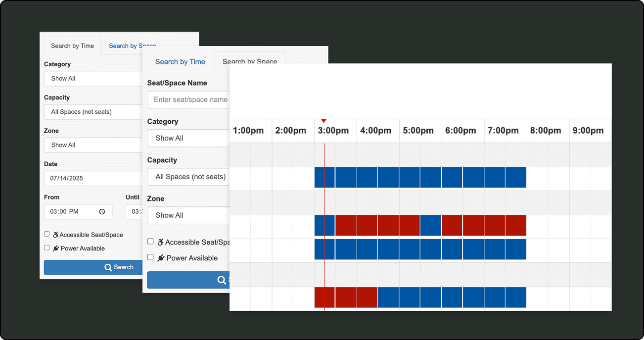
Task: Enable Accessible Seat/Space checkbox in Search by Space panel
Action: point(150,242)
